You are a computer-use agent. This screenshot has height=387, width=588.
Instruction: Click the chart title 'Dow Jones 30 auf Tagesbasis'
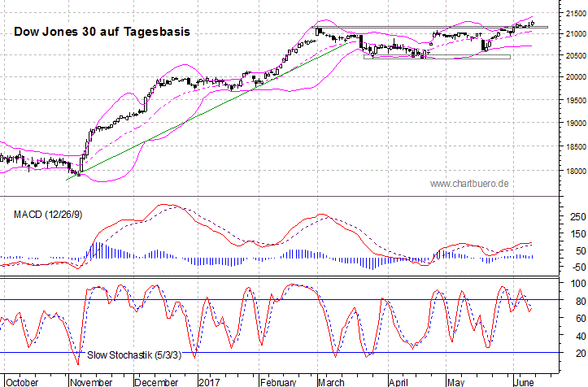pos(102,32)
